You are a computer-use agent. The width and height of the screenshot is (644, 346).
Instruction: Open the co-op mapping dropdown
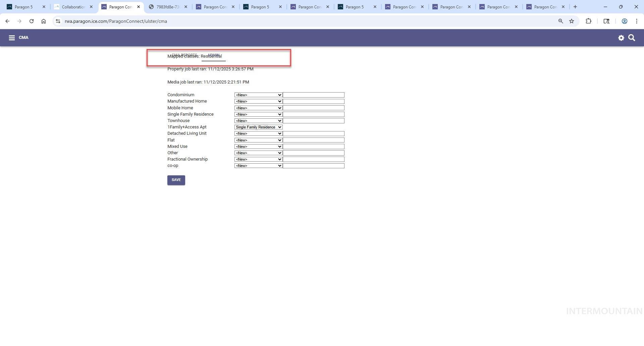pos(258,166)
